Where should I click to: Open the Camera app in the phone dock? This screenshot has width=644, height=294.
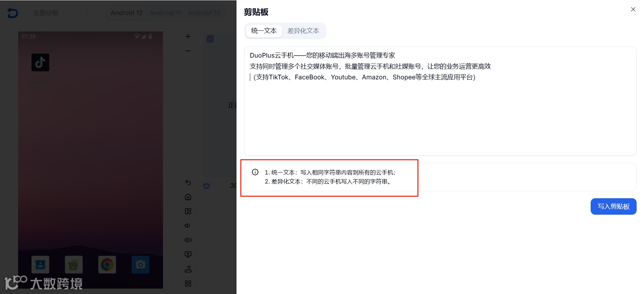141,265
